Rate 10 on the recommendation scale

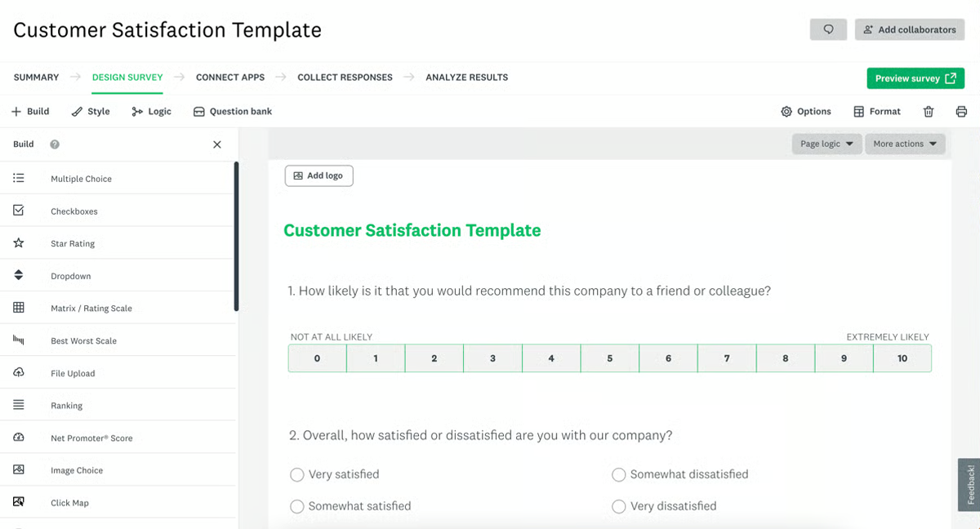902,358
